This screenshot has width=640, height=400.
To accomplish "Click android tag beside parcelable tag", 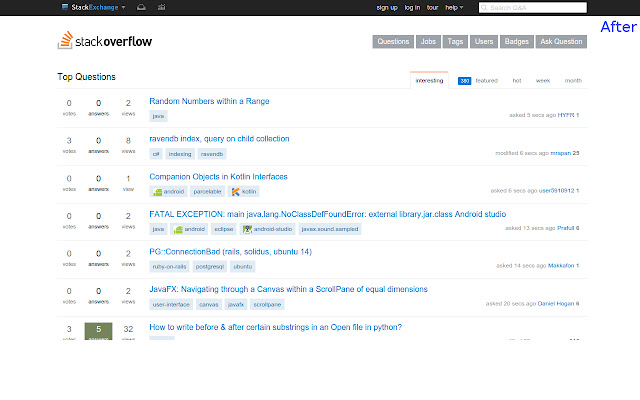I will click(168, 191).
